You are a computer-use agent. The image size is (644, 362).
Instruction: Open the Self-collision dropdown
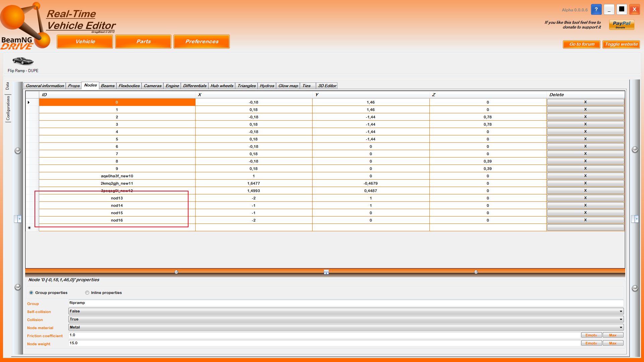pos(621,311)
